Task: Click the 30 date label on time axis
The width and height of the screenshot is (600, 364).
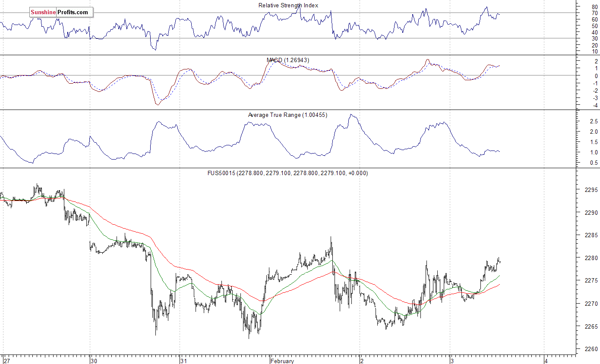Action: (94, 361)
